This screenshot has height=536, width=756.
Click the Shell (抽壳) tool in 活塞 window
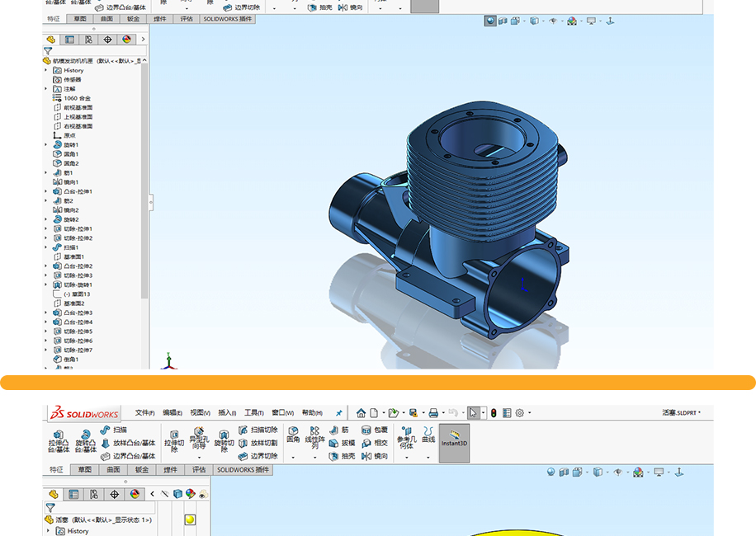[x=342, y=455]
